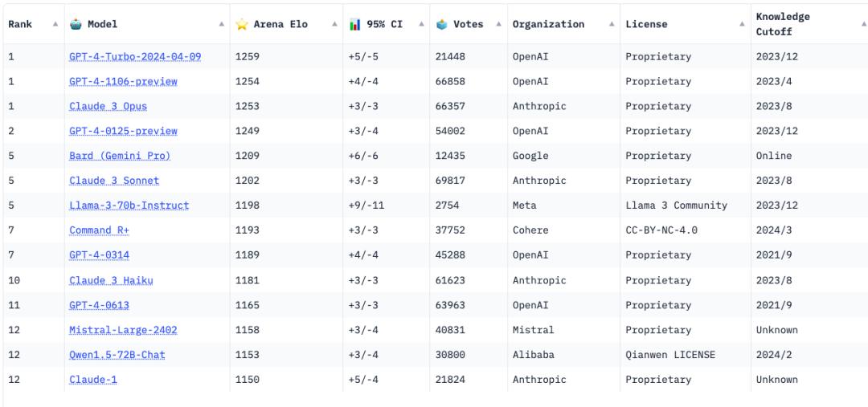Click the bar chart icon beside 95% CI

point(355,24)
